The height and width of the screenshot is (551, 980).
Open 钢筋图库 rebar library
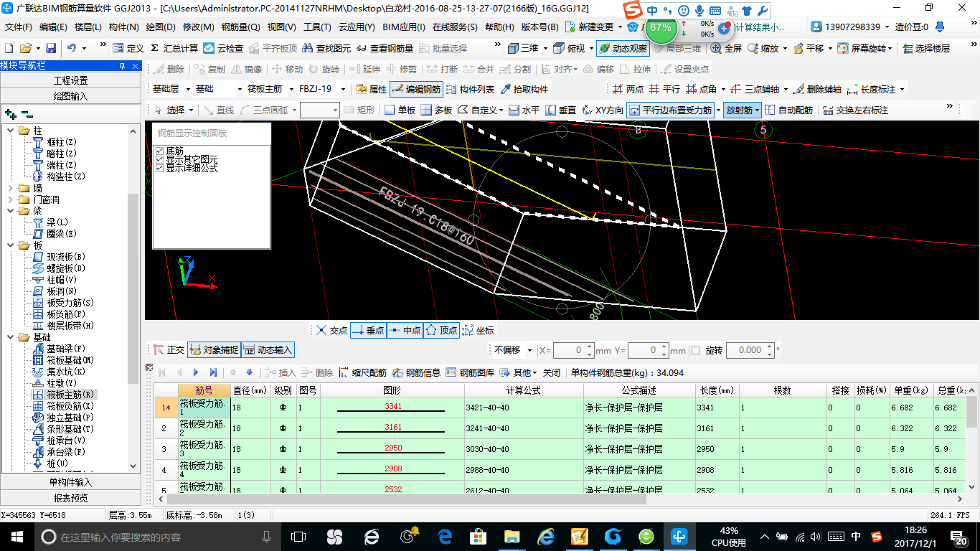470,372
